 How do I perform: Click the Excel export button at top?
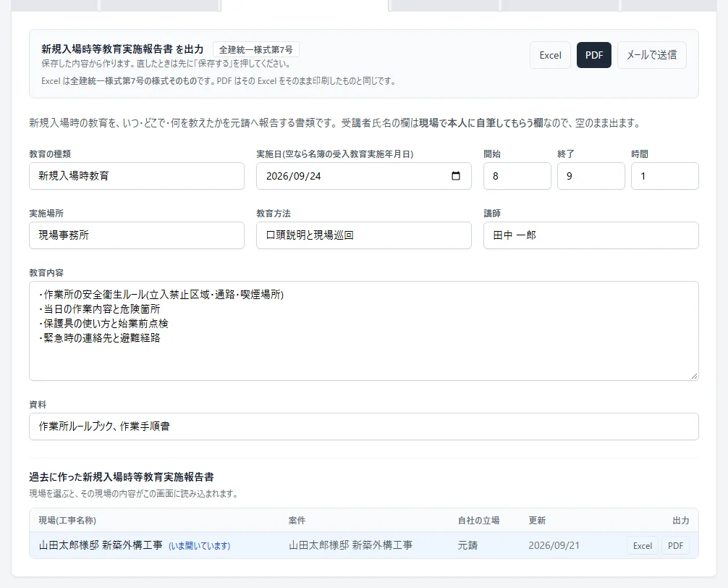coord(550,55)
